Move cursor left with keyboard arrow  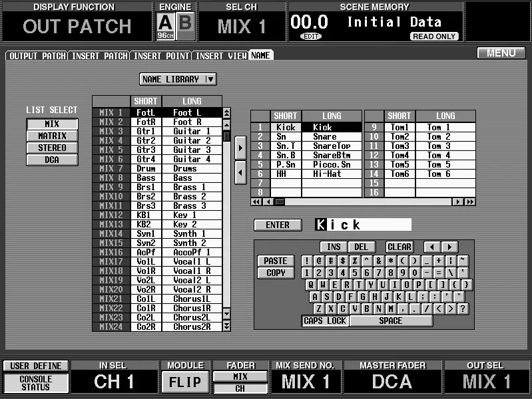pyautogui.click(x=432, y=247)
